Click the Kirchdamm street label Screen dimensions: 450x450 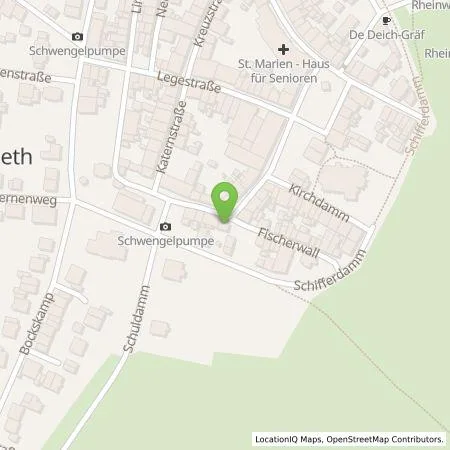coord(319,203)
